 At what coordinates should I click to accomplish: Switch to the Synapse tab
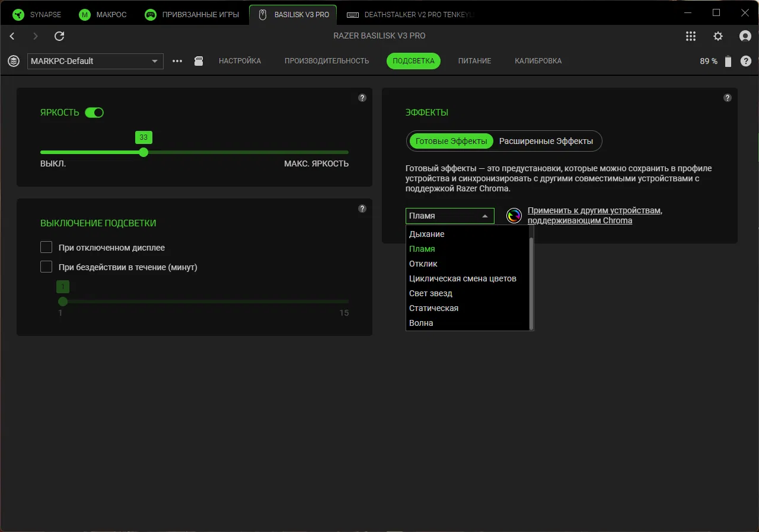coord(37,14)
